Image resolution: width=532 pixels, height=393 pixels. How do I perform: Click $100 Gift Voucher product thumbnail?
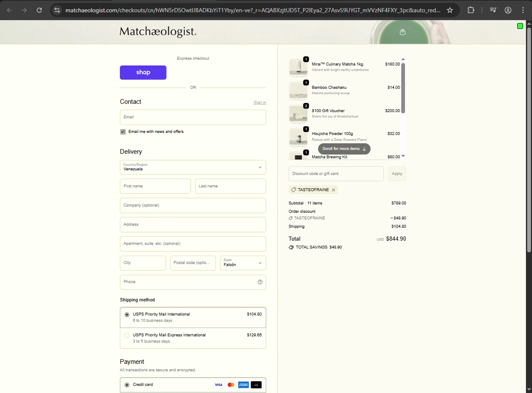298,113
